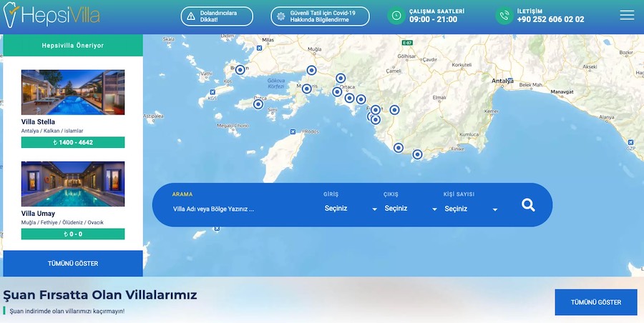Open the Villa Umay photo

tap(73, 184)
